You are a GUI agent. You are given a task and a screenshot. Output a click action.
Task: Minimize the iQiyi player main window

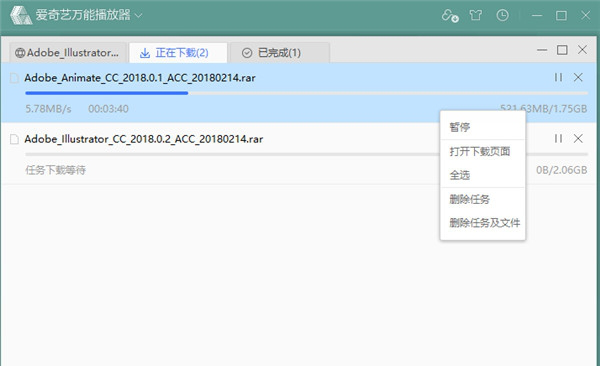point(537,16)
